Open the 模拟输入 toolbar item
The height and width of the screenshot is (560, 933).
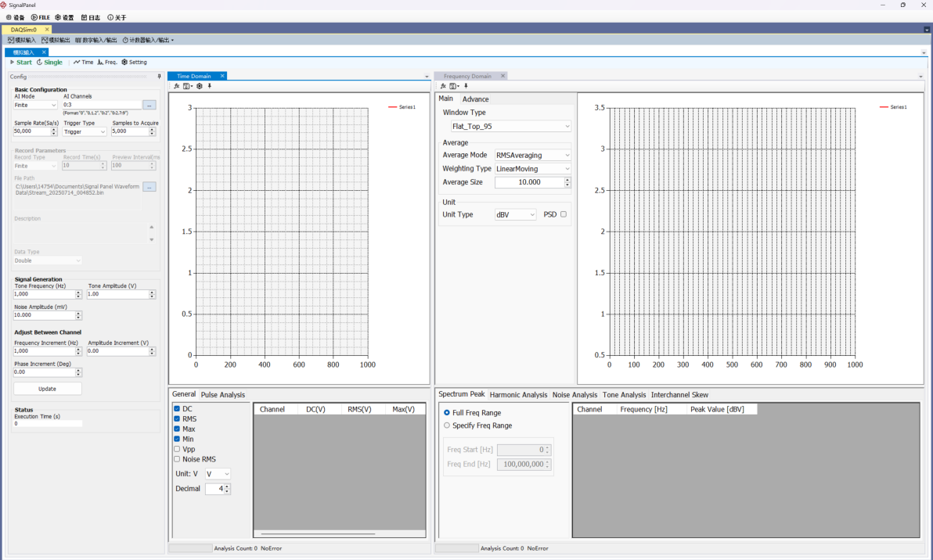(x=21, y=40)
